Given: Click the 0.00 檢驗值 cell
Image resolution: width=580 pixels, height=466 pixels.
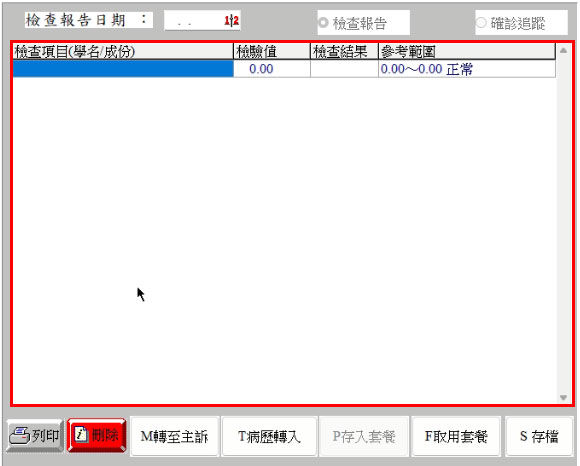Looking at the screenshot, I should [x=272, y=69].
